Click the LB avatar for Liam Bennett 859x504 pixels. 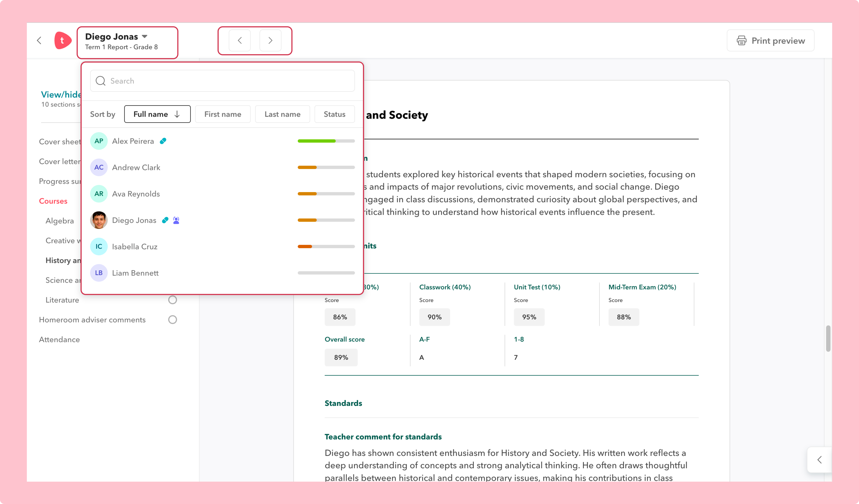99,273
